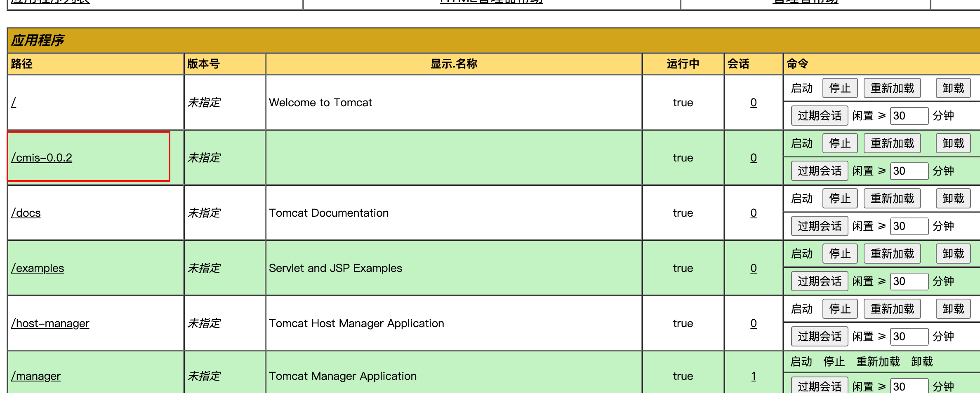Click the 应用程序 section title
Screen dimensions: 980x393
[38, 40]
